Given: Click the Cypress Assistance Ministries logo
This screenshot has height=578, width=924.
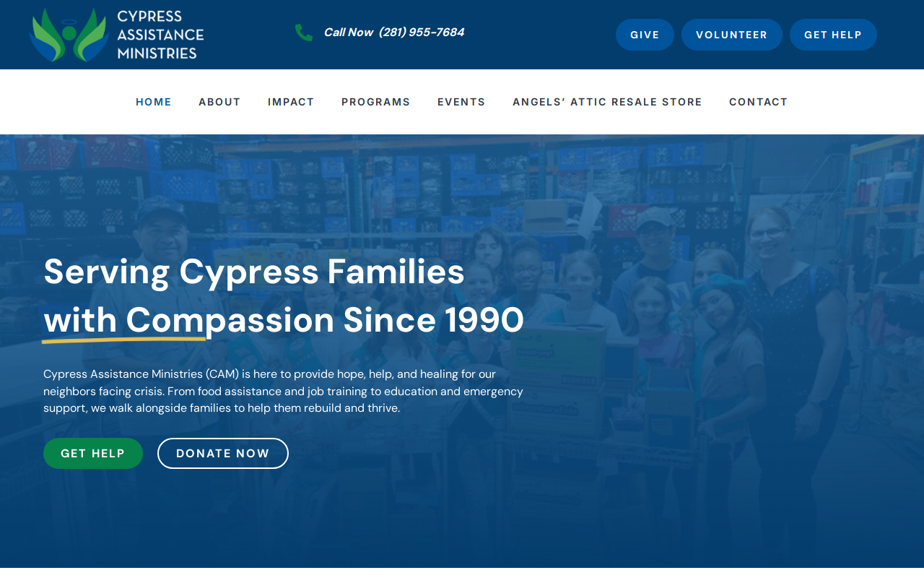Looking at the screenshot, I should pyautogui.click(x=116, y=35).
